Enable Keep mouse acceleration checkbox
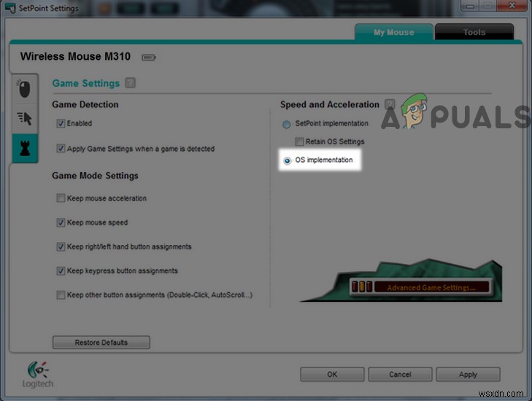This screenshot has width=532, height=401. point(61,198)
